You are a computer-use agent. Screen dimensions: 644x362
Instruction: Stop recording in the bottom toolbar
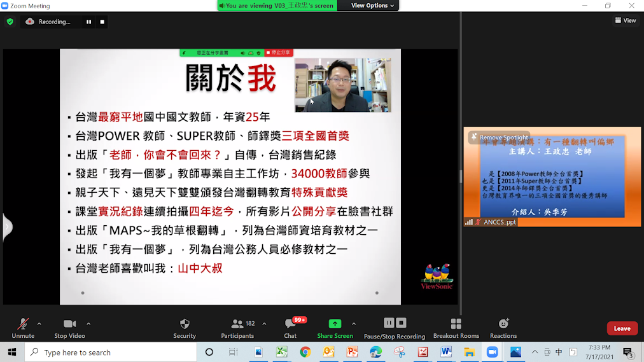tap(402, 323)
